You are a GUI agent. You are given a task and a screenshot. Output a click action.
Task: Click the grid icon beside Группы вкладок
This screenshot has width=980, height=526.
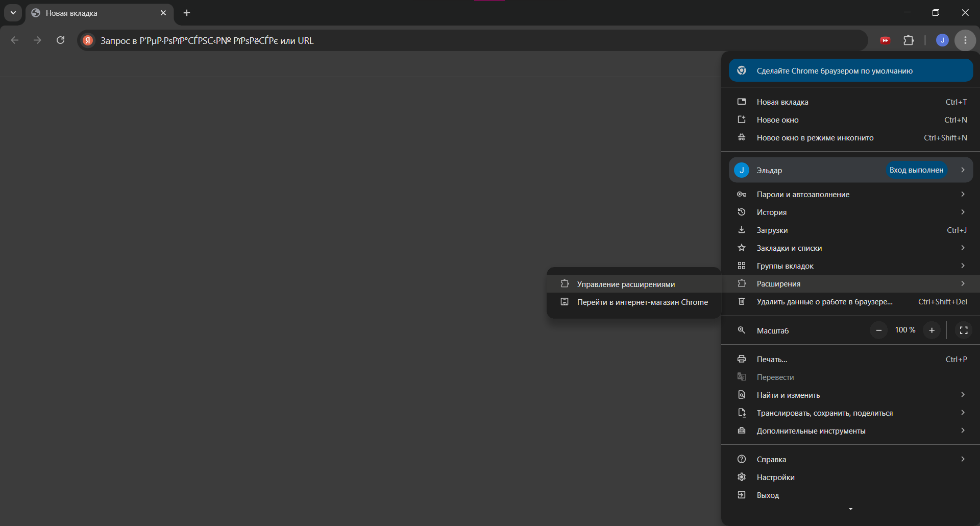click(742, 266)
